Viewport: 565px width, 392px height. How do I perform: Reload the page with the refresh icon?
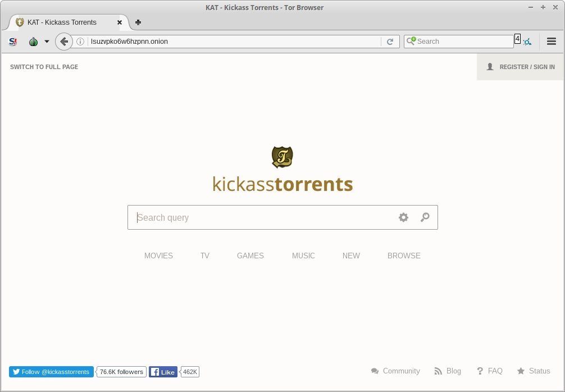(390, 42)
